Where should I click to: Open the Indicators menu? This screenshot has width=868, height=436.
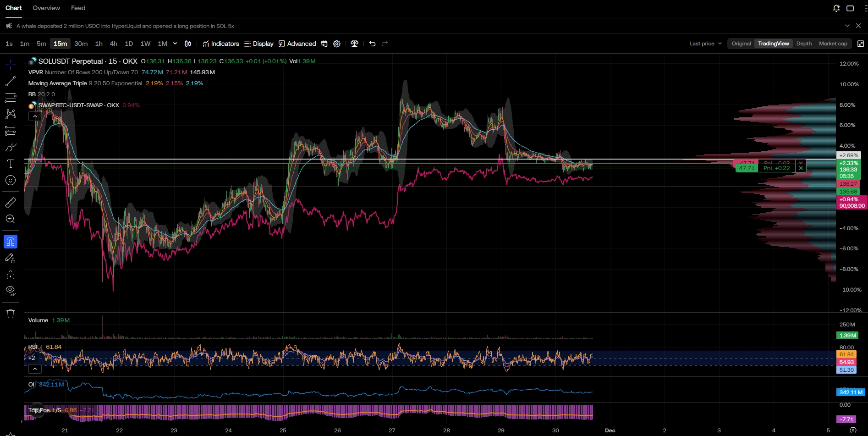pos(221,44)
